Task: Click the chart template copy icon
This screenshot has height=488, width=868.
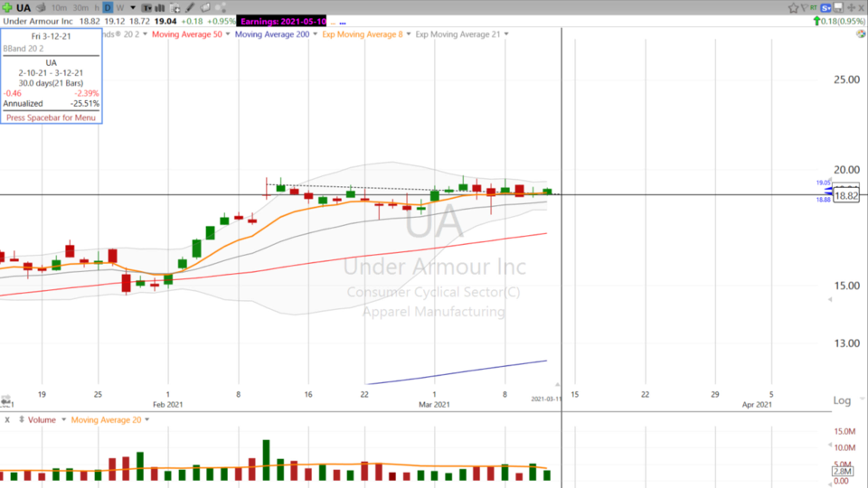Action: pyautogui.click(x=175, y=8)
